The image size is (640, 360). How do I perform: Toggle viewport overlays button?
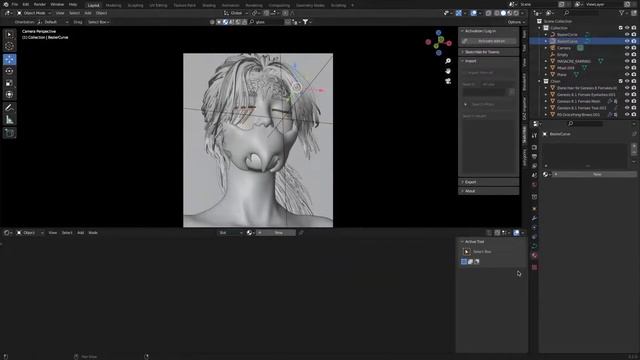473,13
